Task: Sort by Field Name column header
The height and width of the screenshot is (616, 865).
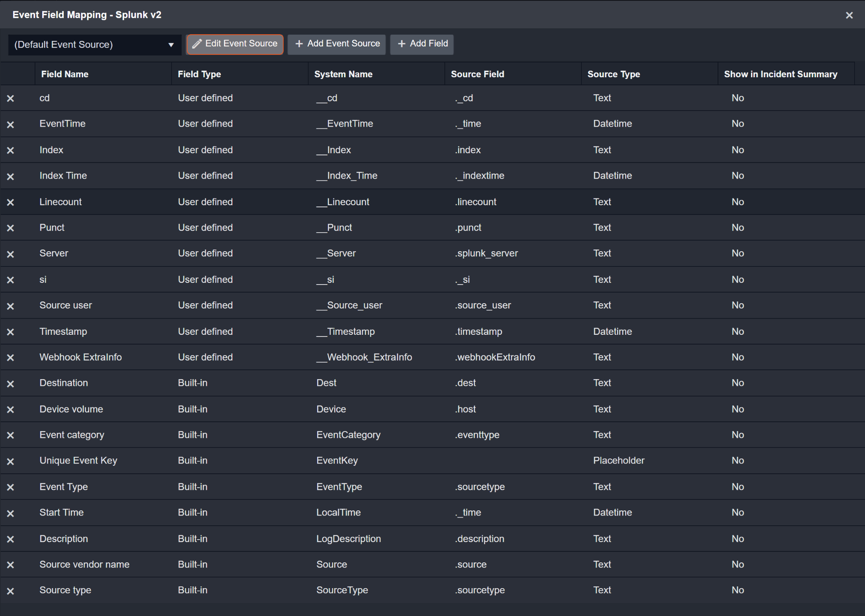Action: (65, 74)
